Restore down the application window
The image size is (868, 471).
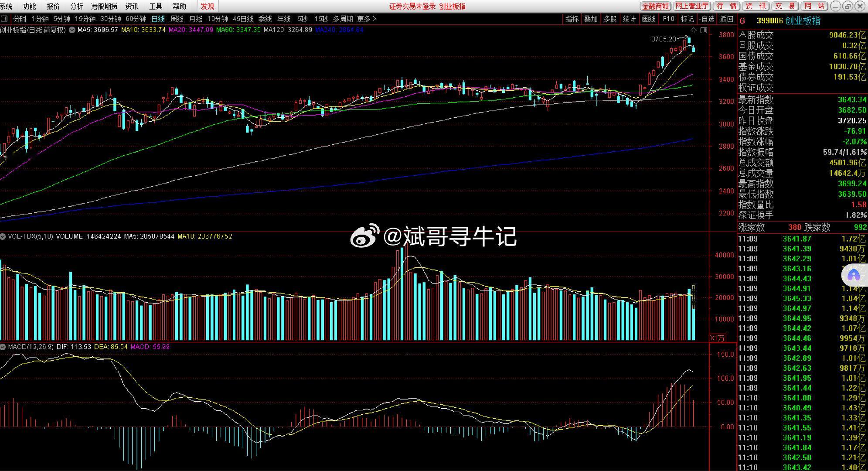pyautogui.click(x=848, y=6)
